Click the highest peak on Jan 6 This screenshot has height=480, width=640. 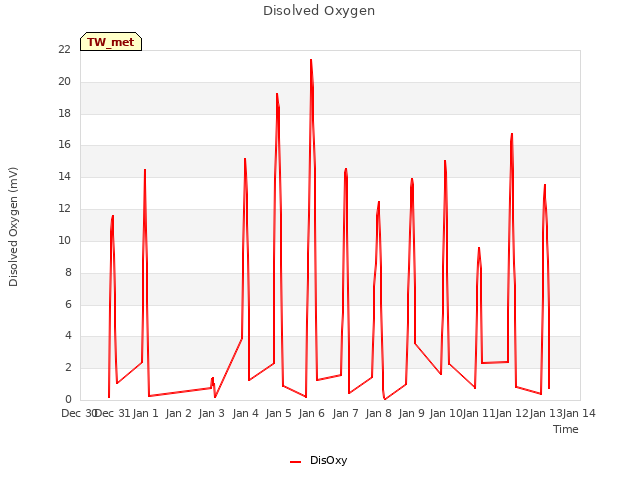311,60
